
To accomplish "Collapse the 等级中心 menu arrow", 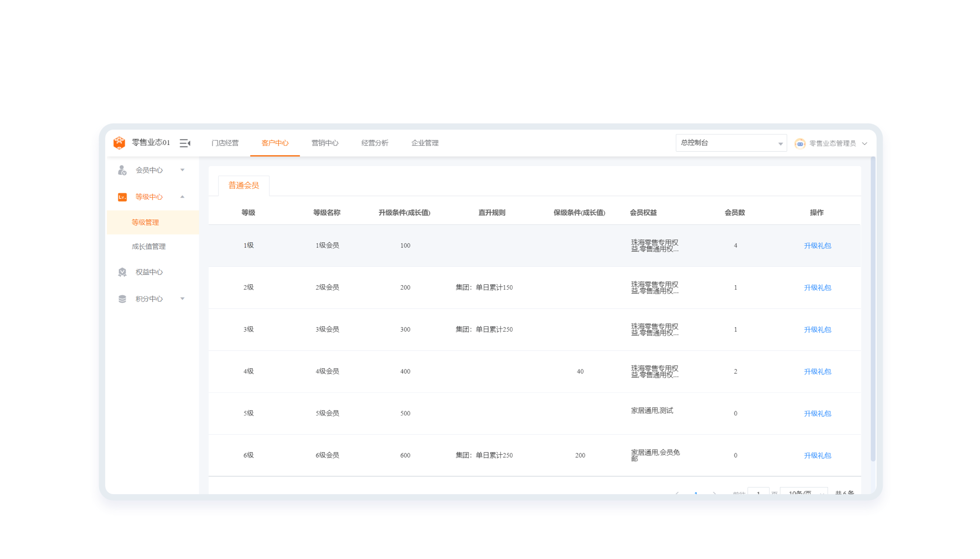I will [x=182, y=197].
